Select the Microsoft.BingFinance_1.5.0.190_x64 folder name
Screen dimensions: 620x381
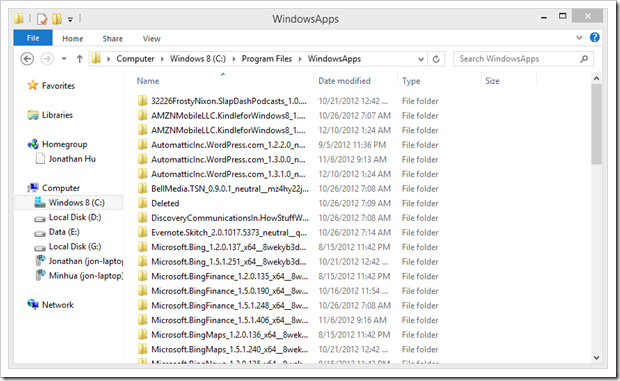[x=229, y=291]
